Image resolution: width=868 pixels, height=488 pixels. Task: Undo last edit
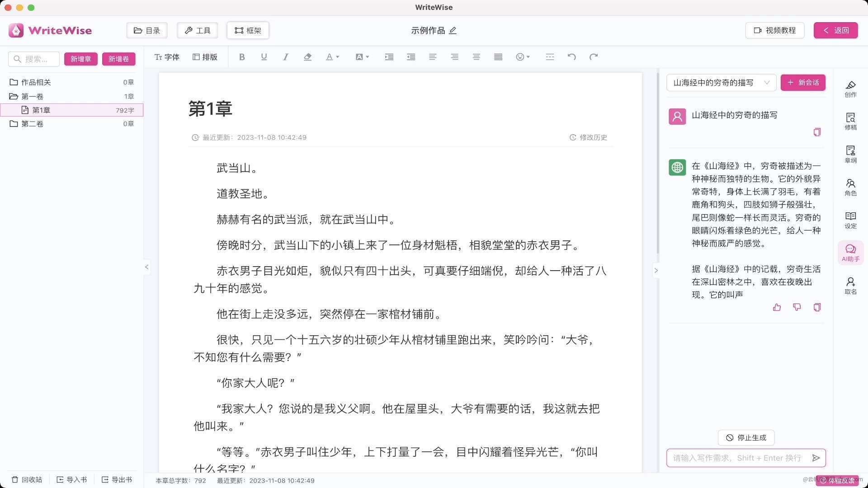[x=572, y=57]
